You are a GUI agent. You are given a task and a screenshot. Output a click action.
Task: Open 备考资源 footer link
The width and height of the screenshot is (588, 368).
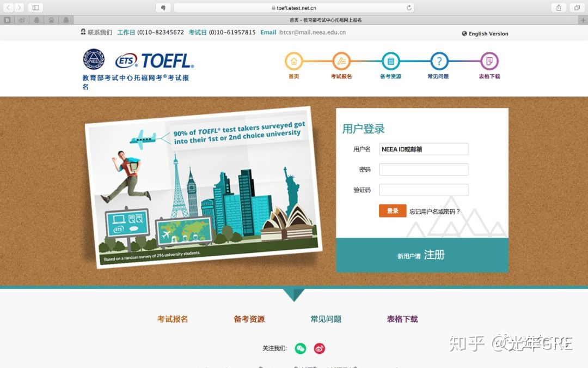pyautogui.click(x=249, y=319)
